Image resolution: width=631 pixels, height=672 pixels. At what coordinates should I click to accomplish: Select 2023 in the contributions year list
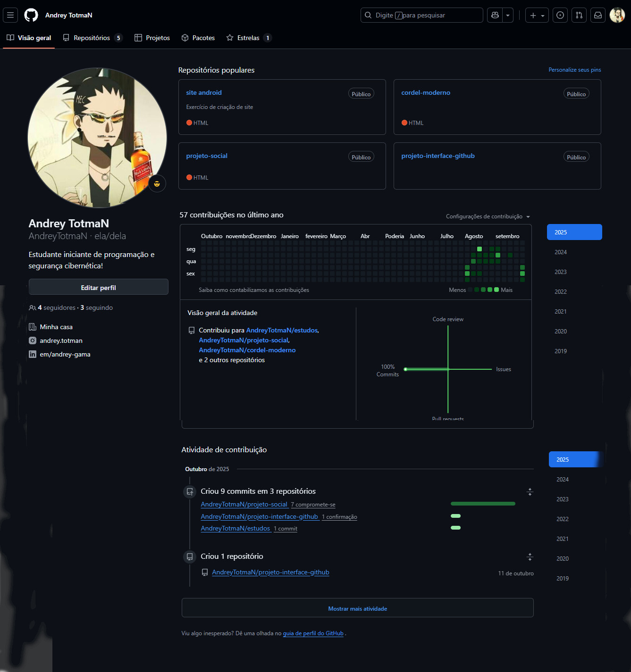click(560, 272)
